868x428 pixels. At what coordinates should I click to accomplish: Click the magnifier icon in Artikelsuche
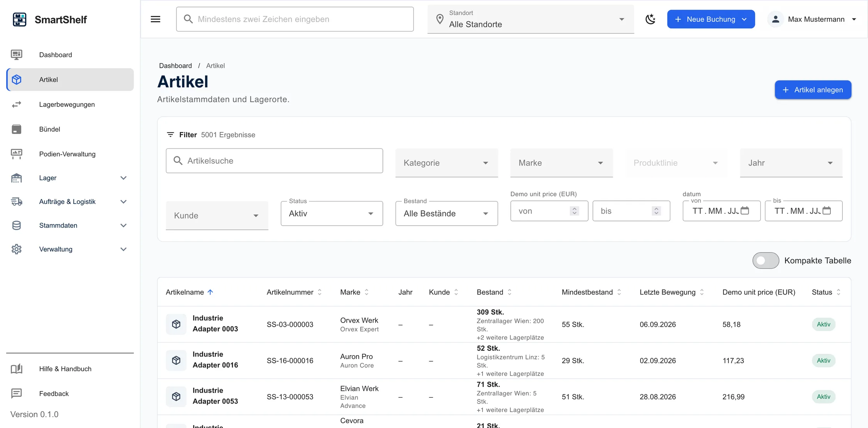tap(178, 160)
